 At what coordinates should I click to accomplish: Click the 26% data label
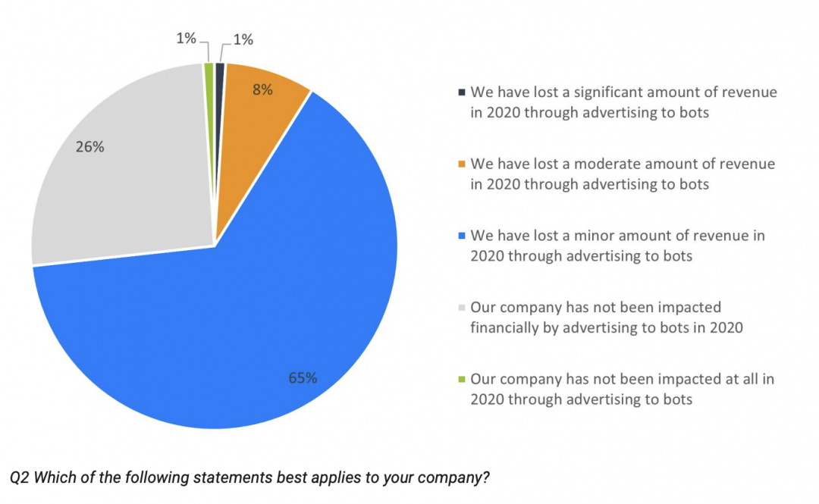tap(89, 147)
